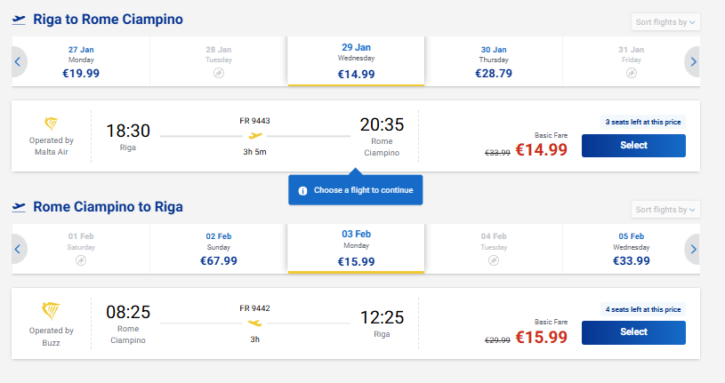Select the 18:30 Riga flight at €14.99
Screen dimensions: 725x383
click(633, 146)
